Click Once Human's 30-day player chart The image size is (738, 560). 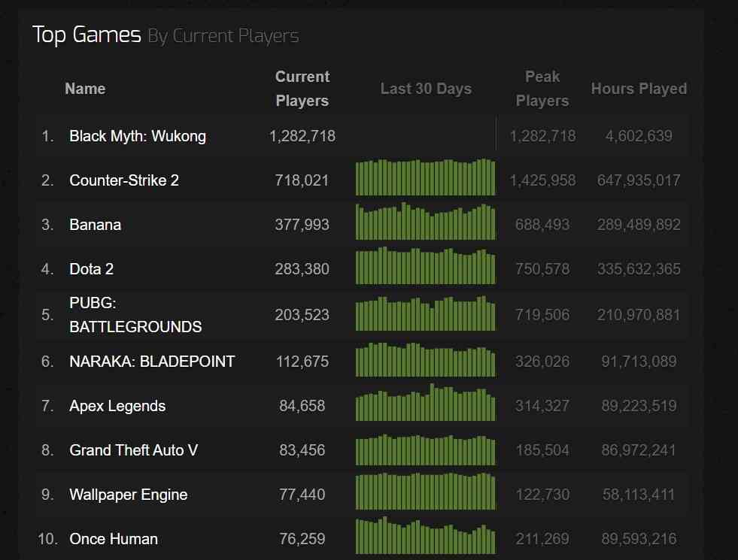coord(425,536)
